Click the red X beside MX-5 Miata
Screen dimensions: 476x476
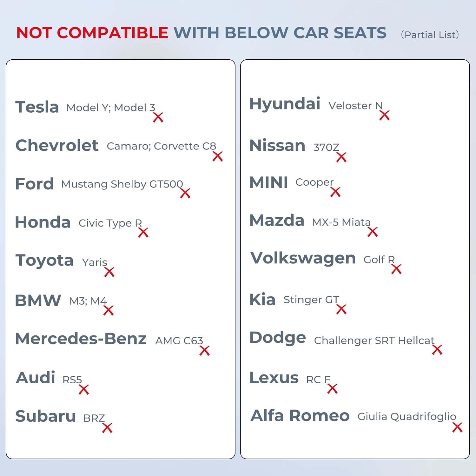point(373,232)
